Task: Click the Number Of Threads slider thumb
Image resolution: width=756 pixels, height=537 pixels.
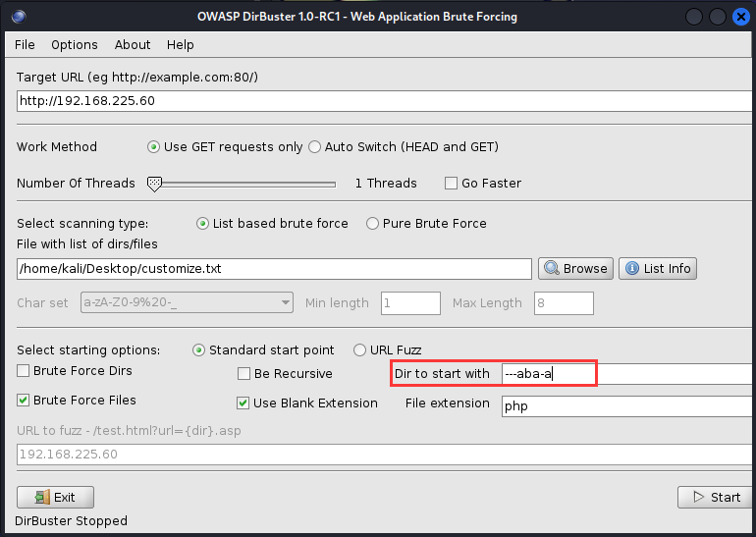Action: click(154, 185)
